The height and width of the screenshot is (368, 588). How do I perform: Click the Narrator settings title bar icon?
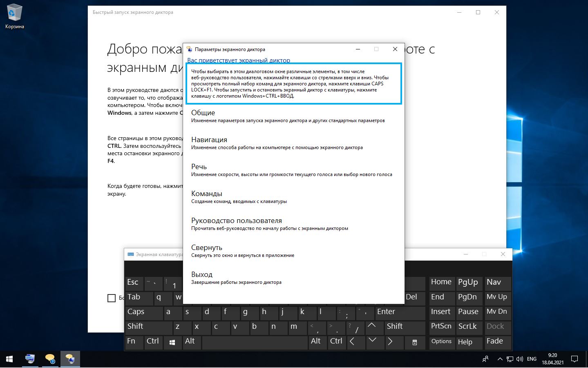click(189, 49)
